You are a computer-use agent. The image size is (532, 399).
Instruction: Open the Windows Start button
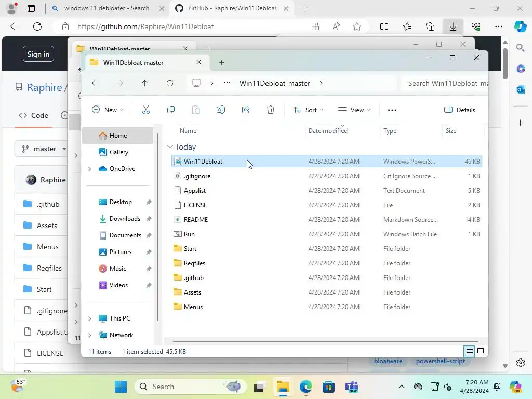click(x=121, y=387)
